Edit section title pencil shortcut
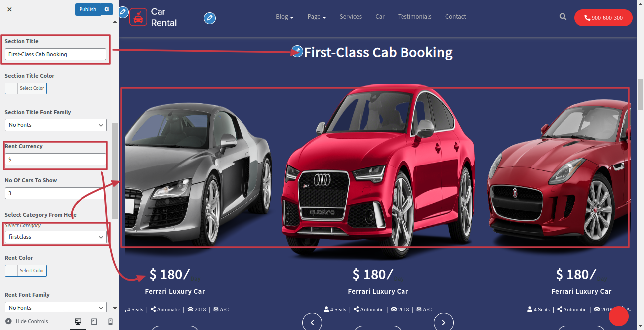Image resolution: width=644 pixels, height=330 pixels. [297, 51]
